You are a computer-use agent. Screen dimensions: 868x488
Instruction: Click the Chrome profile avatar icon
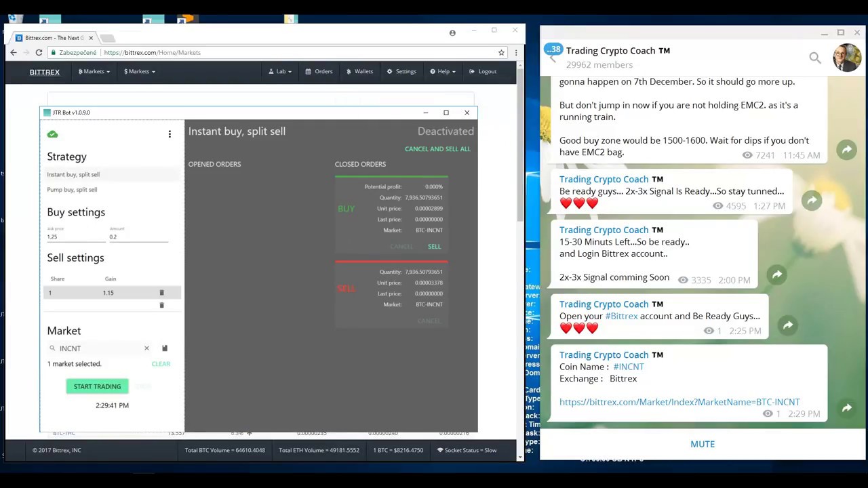click(452, 33)
